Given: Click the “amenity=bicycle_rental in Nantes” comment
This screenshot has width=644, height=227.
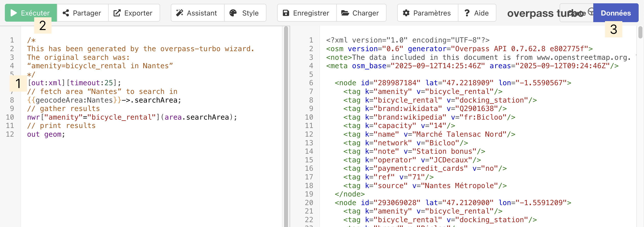Looking at the screenshot, I should point(100,66).
